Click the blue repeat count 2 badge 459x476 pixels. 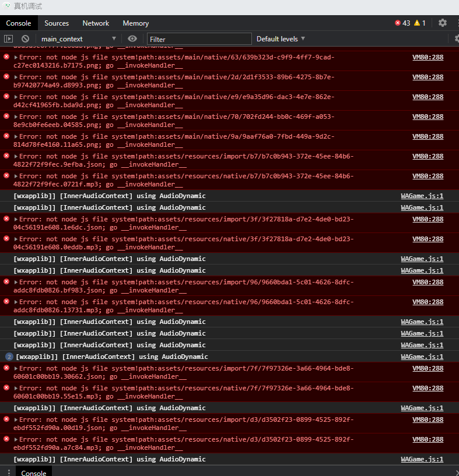point(9,357)
